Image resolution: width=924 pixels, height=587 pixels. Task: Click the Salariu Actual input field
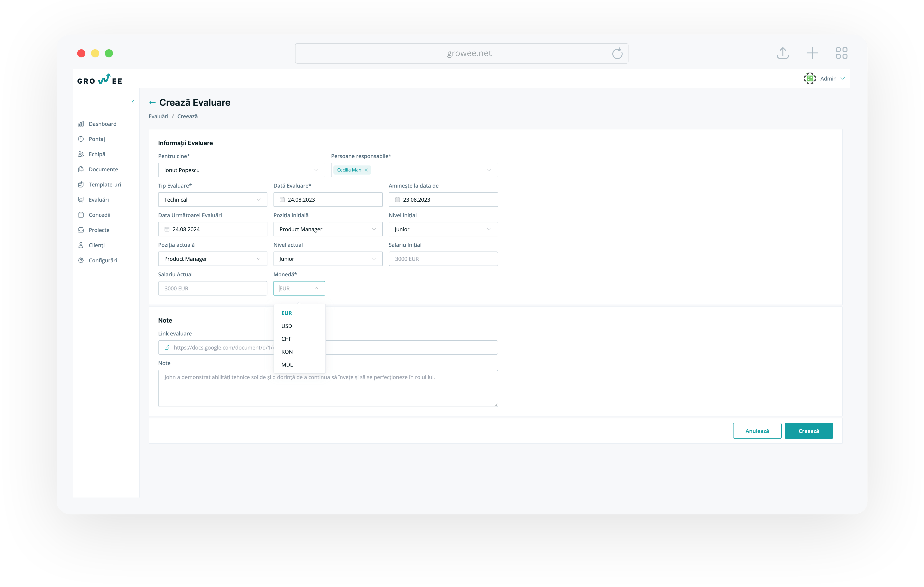tap(213, 288)
